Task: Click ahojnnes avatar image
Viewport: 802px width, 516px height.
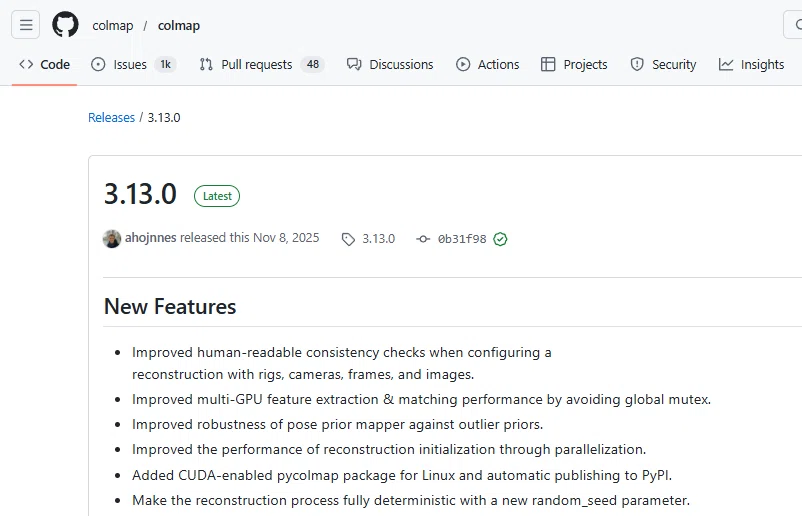Action: coord(112,238)
